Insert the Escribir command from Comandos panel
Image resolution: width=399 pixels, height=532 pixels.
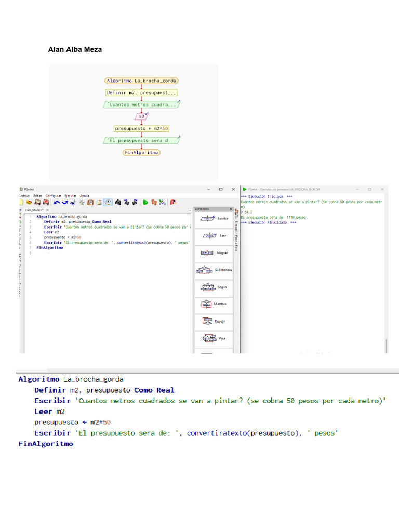(214, 219)
